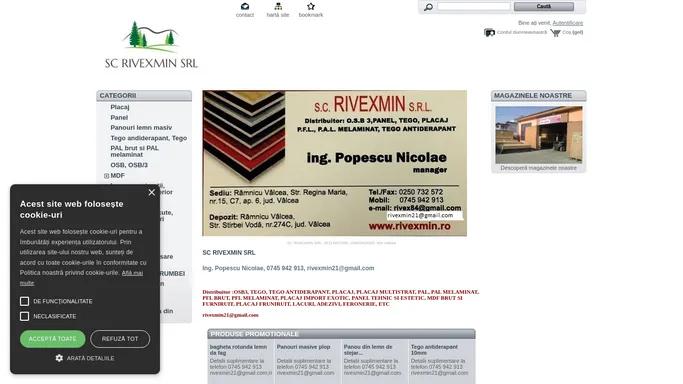
Task: Click the email link under 'Ing. Popescu Nicolae'
Action: click(340, 268)
